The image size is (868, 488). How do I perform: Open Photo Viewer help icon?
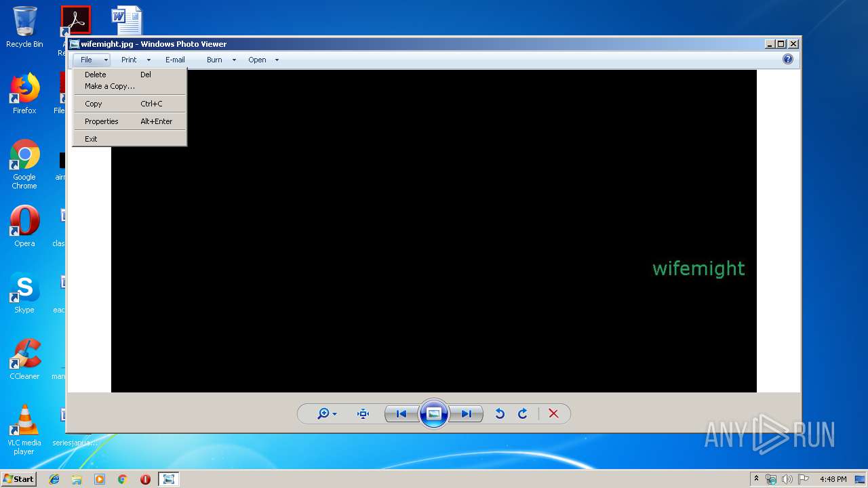pos(787,60)
